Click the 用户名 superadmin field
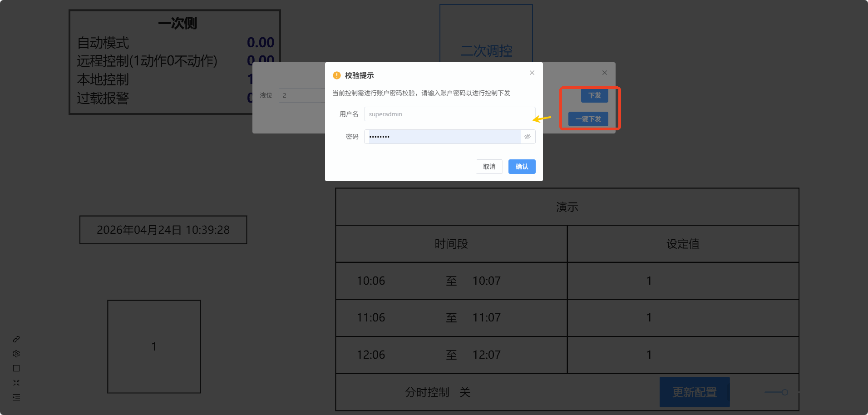The height and width of the screenshot is (415, 868). [x=450, y=114]
